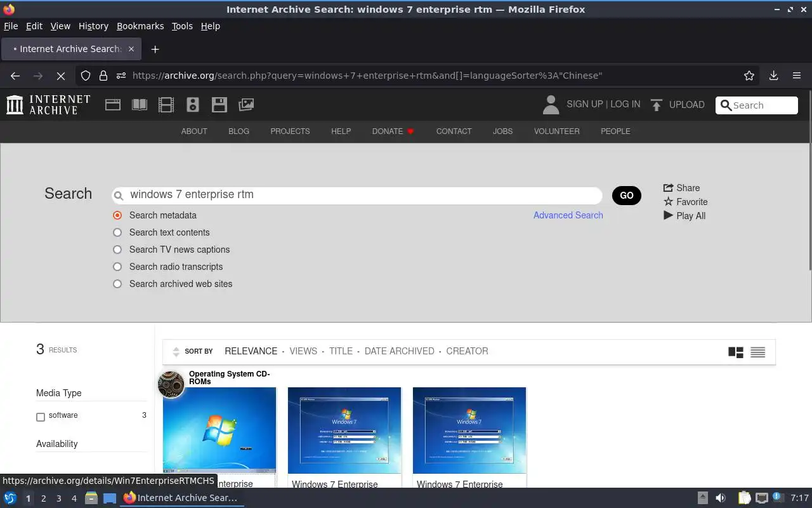Viewport: 812px width, 508px height.
Task: Click the page vertical scrollbar
Action: [810, 180]
